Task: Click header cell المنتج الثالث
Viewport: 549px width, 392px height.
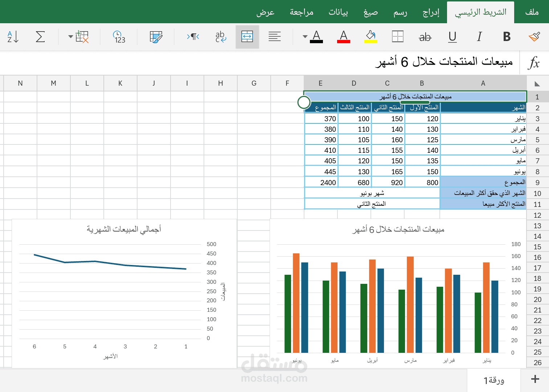Action: 355,107
